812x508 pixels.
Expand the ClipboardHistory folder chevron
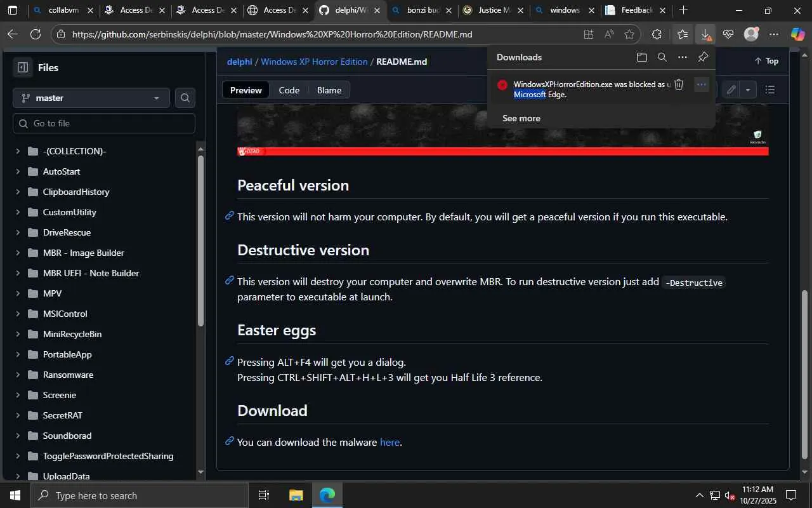click(18, 192)
